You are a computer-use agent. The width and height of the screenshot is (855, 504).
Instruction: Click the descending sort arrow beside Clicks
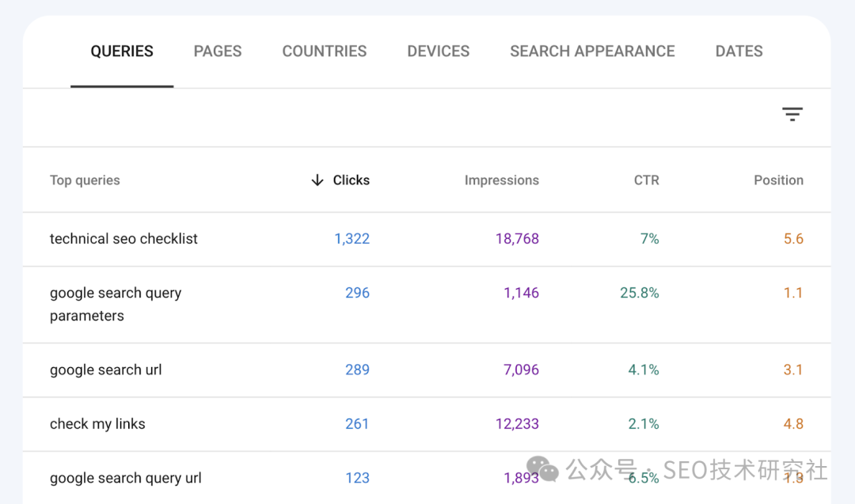317,180
